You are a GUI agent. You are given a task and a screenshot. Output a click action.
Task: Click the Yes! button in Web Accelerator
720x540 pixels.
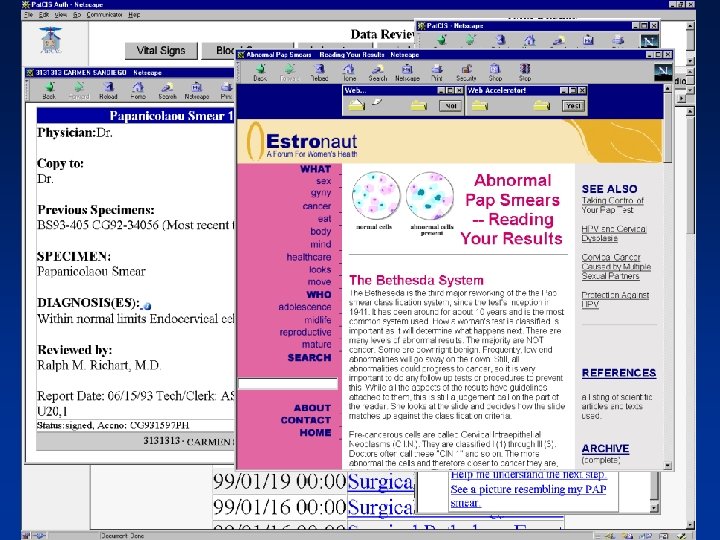[x=574, y=106]
